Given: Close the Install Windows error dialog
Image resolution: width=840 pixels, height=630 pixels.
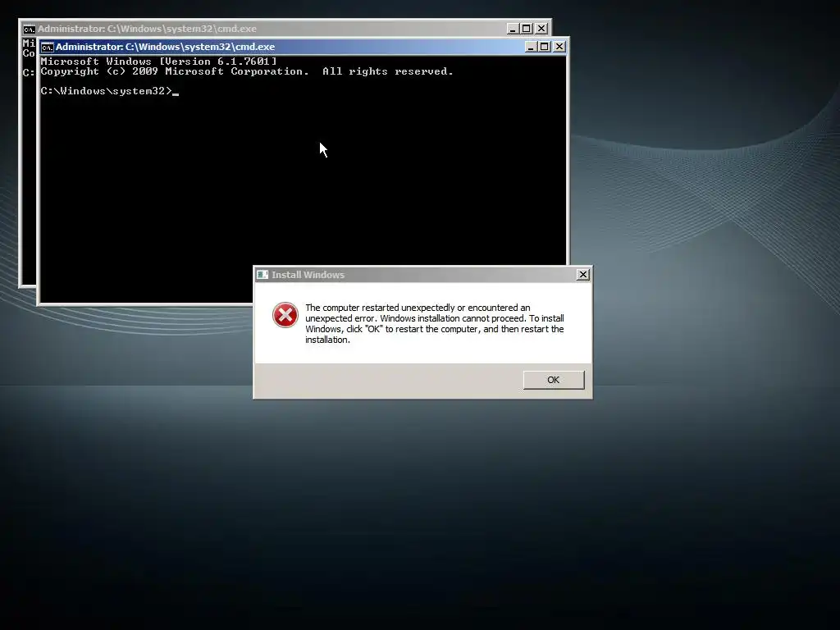Looking at the screenshot, I should (x=583, y=275).
